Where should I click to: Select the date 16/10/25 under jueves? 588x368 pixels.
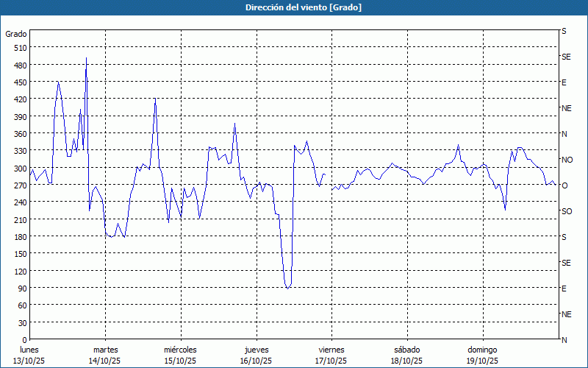[255, 361]
